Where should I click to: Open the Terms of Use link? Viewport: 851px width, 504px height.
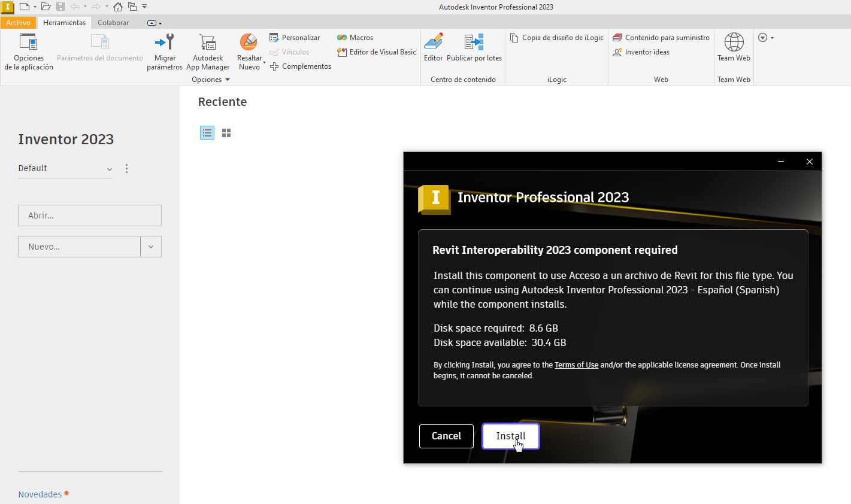tap(576, 365)
